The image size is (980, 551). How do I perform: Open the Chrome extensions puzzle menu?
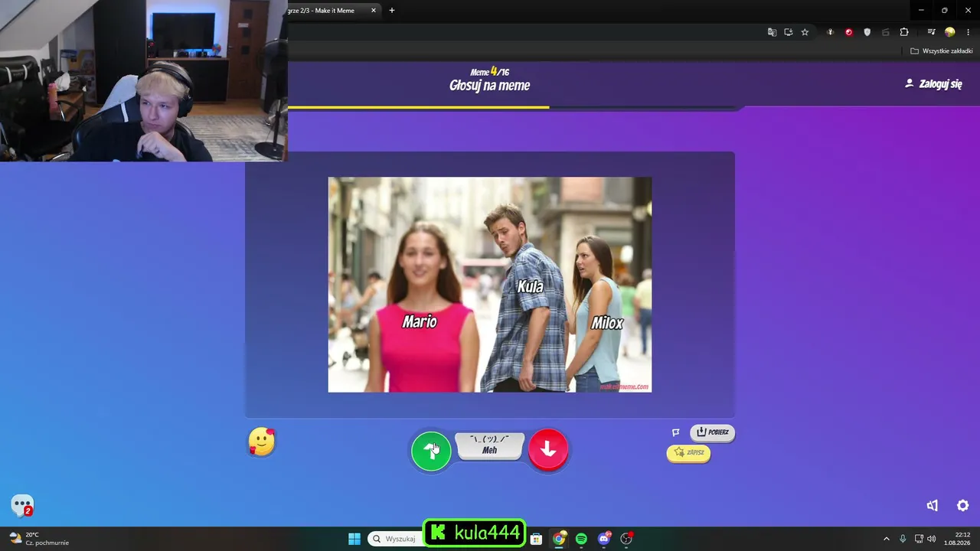coord(904,32)
